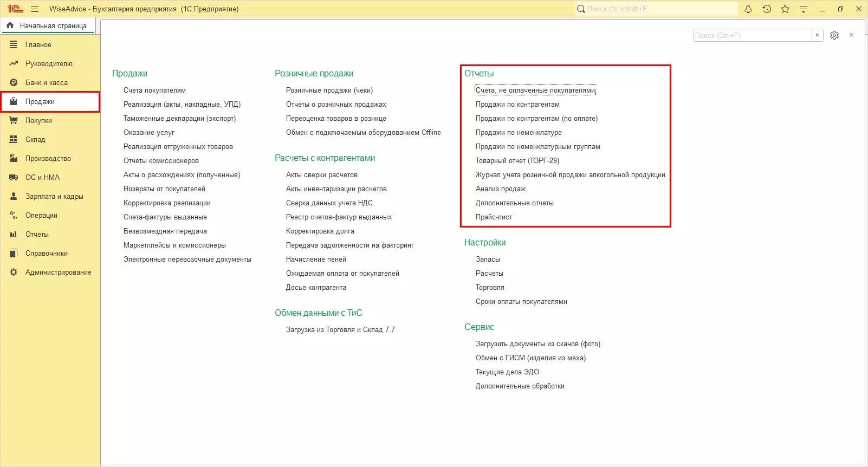Open panel settings gear icon
Viewport: 868px width, 467px height.
click(834, 35)
